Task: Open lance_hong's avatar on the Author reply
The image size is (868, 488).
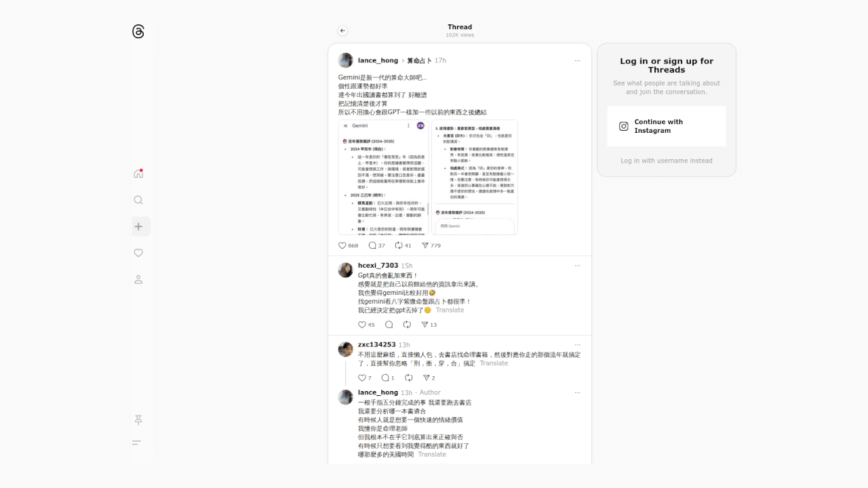Action: pyautogui.click(x=346, y=396)
